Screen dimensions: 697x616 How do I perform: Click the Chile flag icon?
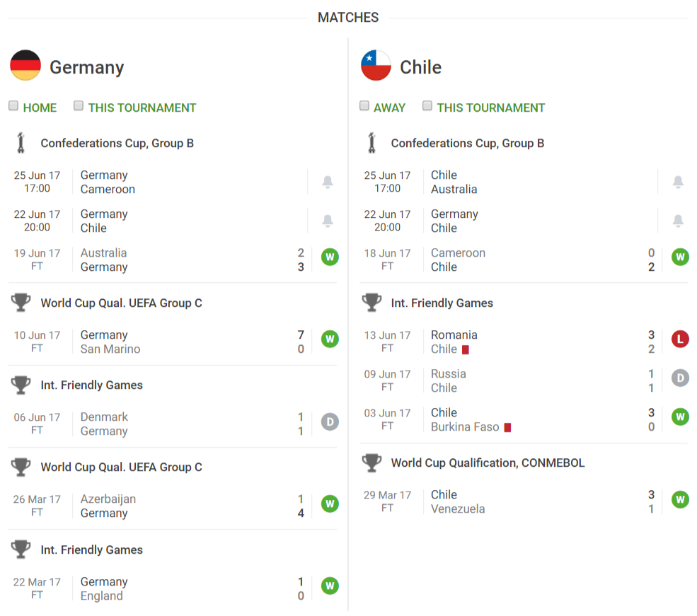click(376, 65)
